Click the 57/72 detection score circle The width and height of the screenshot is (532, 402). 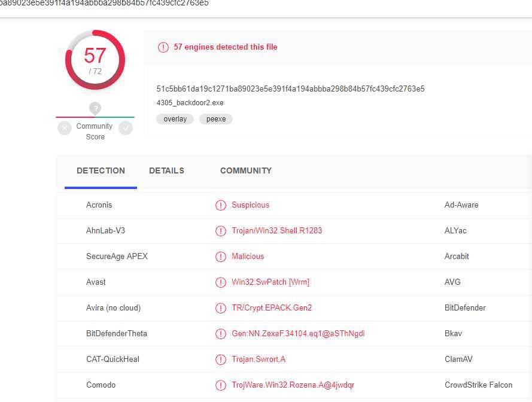coord(95,60)
